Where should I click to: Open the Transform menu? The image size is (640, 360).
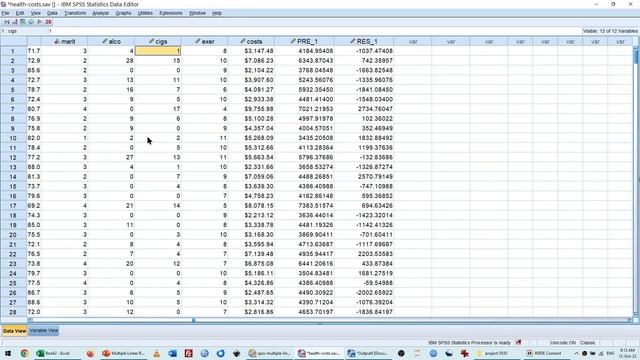point(75,13)
